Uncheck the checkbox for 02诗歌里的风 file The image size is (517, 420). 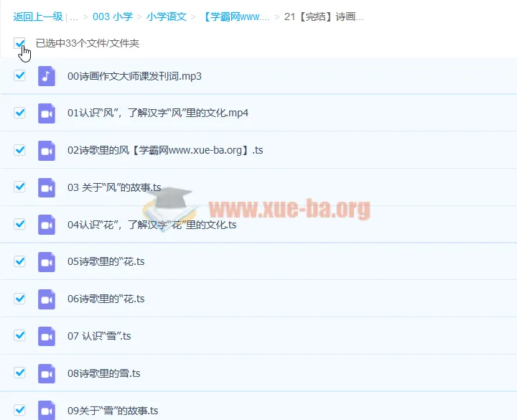(x=20, y=150)
